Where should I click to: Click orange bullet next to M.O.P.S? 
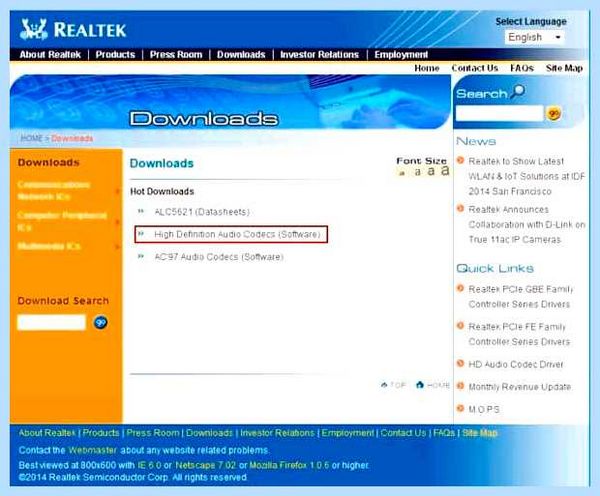pos(461,408)
